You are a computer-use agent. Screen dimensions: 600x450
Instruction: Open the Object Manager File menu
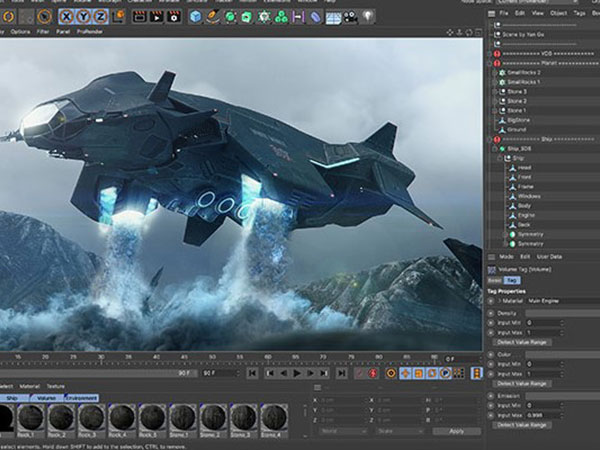[x=504, y=13]
